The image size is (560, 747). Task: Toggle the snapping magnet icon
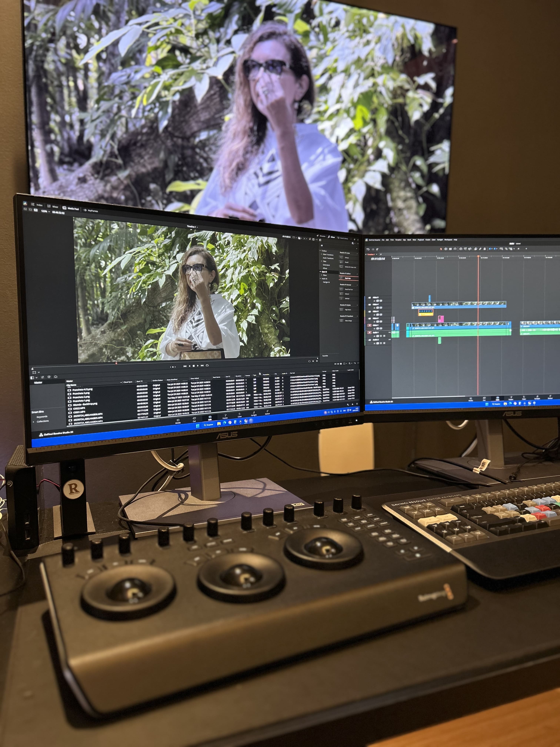pos(476,249)
